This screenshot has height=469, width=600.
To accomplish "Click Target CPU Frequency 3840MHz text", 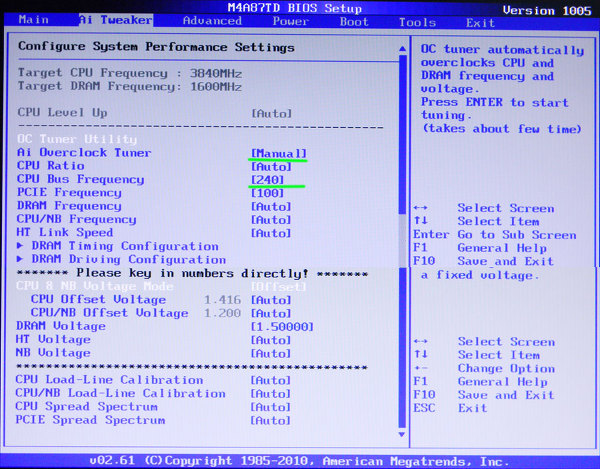I will pos(130,73).
